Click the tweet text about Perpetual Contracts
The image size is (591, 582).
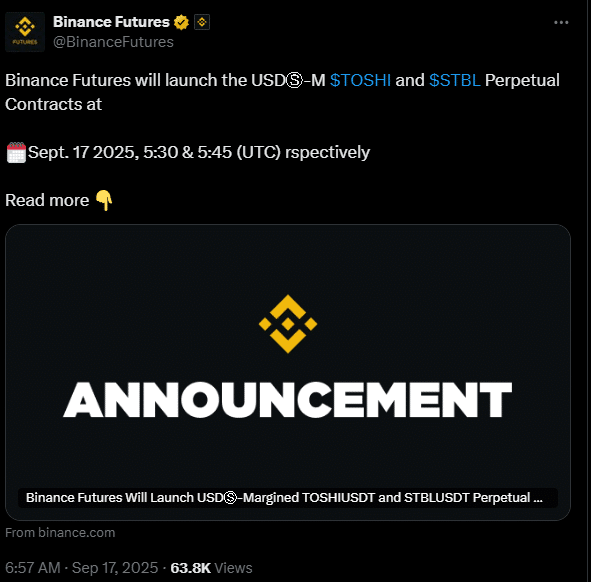coord(282,92)
